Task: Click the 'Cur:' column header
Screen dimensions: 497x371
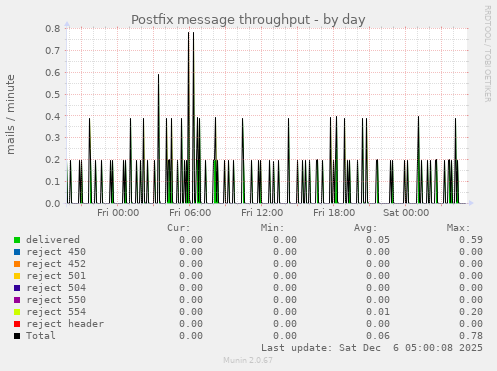Action: (179, 228)
